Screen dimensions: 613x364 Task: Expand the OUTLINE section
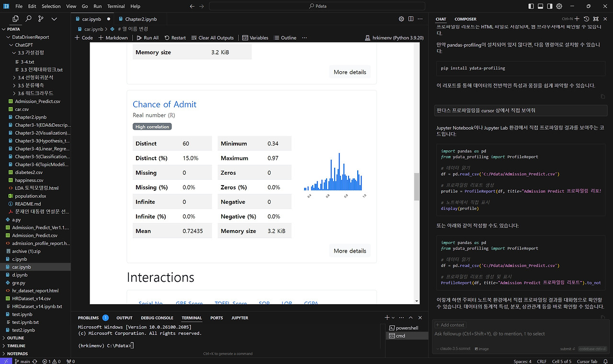click(x=35, y=338)
